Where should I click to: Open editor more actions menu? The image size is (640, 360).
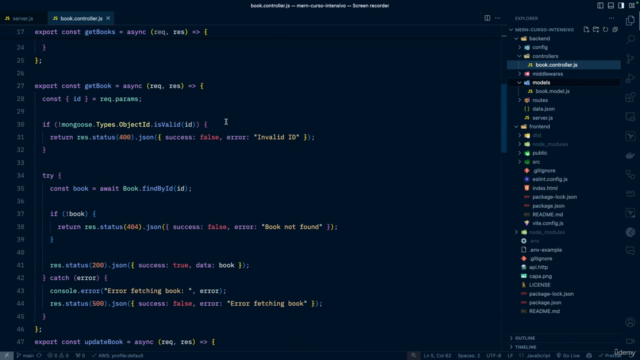[498, 18]
